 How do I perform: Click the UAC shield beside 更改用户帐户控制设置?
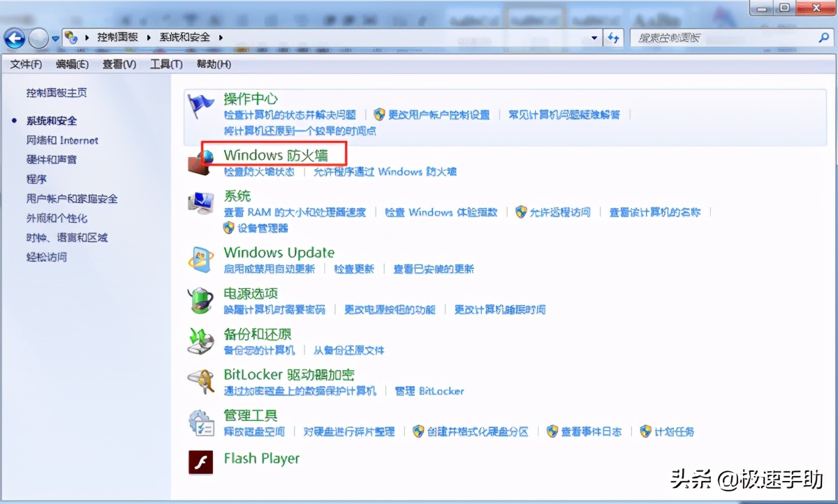[x=381, y=114]
